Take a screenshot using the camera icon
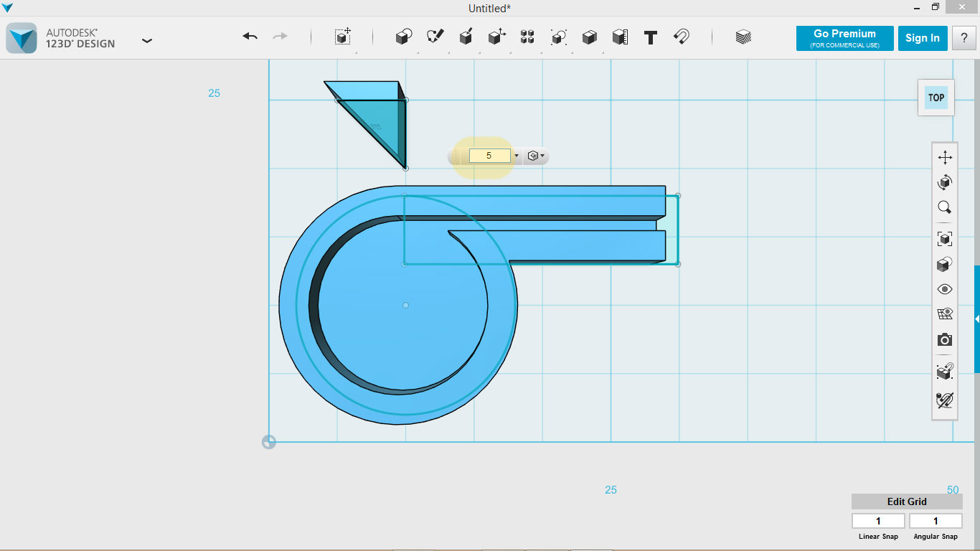980x551 pixels. pyautogui.click(x=944, y=339)
